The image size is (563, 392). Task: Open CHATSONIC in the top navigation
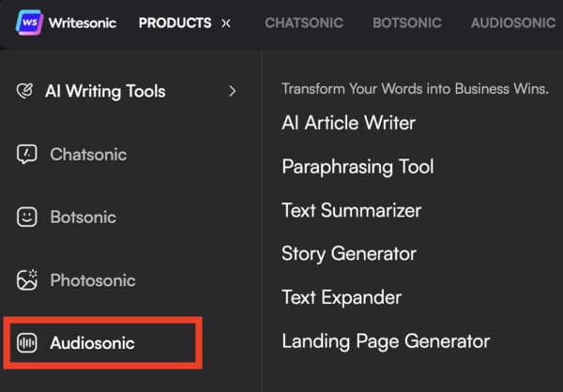[x=304, y=23]
